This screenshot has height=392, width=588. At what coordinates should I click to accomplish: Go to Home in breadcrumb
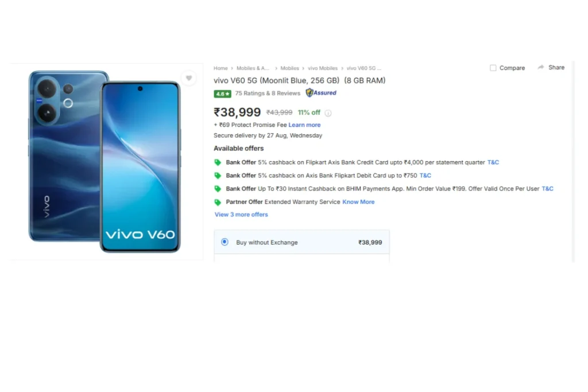(220, 68)
